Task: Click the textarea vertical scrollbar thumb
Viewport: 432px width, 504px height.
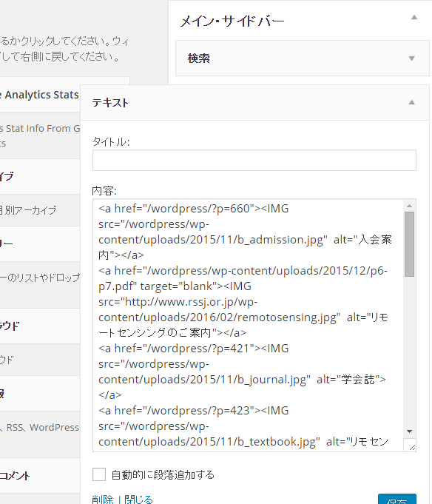Action: (409, 244)
